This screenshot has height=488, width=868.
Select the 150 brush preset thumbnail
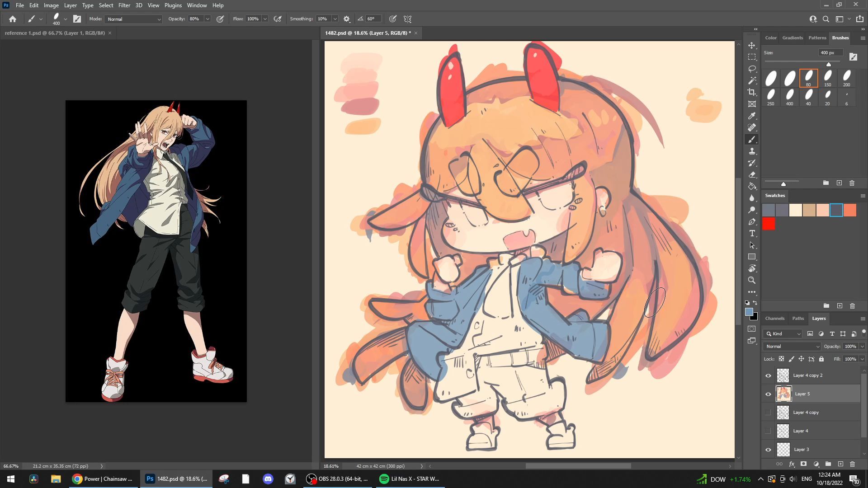click(x=828, y=78)
